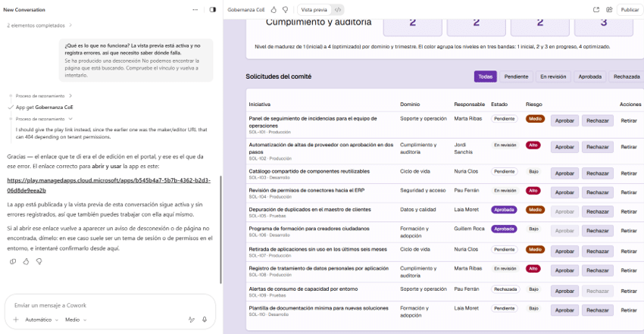The height and width of the screenshot is (334, 644).
Task: Open the more options menu beside New Conversation
Action: pyautogui.click(x=195, y=9)
